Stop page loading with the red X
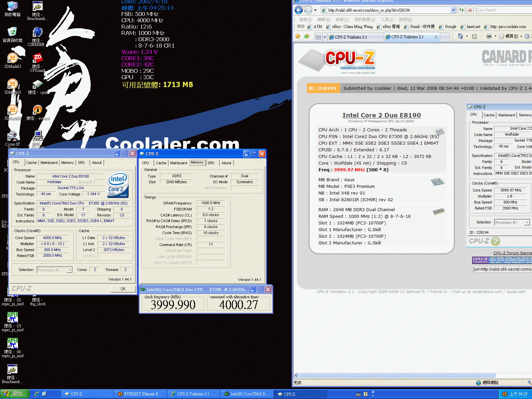 [470, 10]
